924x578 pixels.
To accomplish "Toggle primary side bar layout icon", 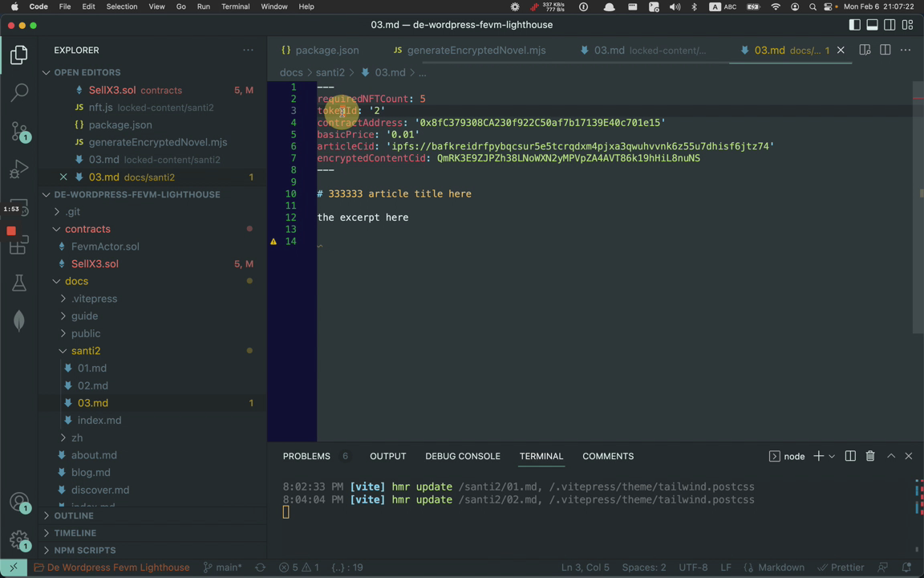I will 854,25.
